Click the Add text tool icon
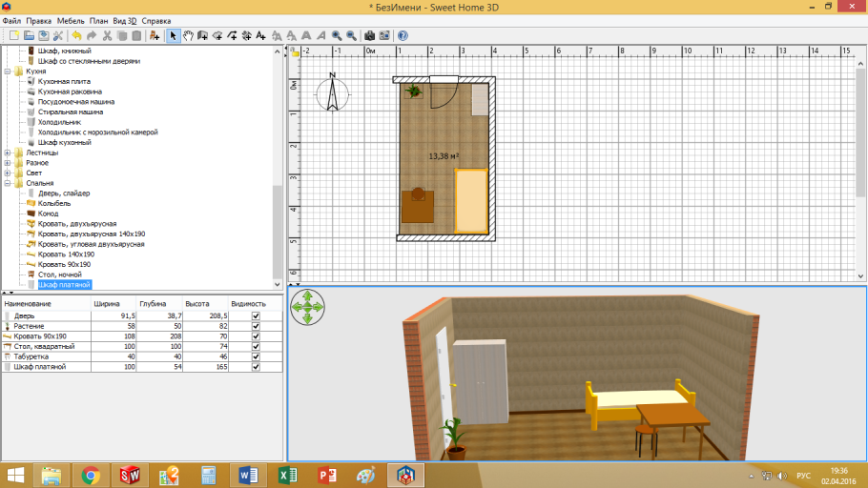This screenshot has height=488, width=868. coord(262,35)
